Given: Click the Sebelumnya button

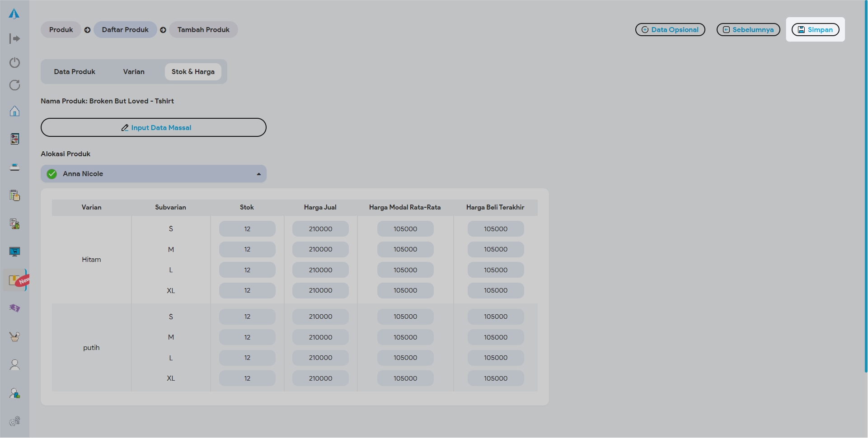Looking at the screenshot, I should pos(748,30).
